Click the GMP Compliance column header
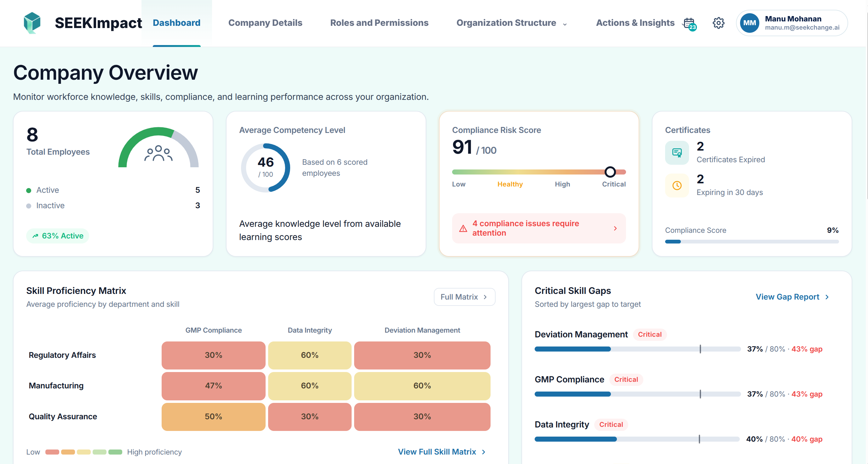The image size is (868, 464). click(x=213, y=330)
